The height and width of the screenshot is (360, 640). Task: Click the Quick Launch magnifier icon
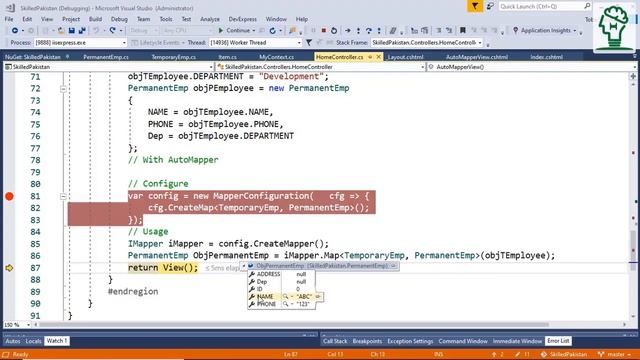coord(587,6)
